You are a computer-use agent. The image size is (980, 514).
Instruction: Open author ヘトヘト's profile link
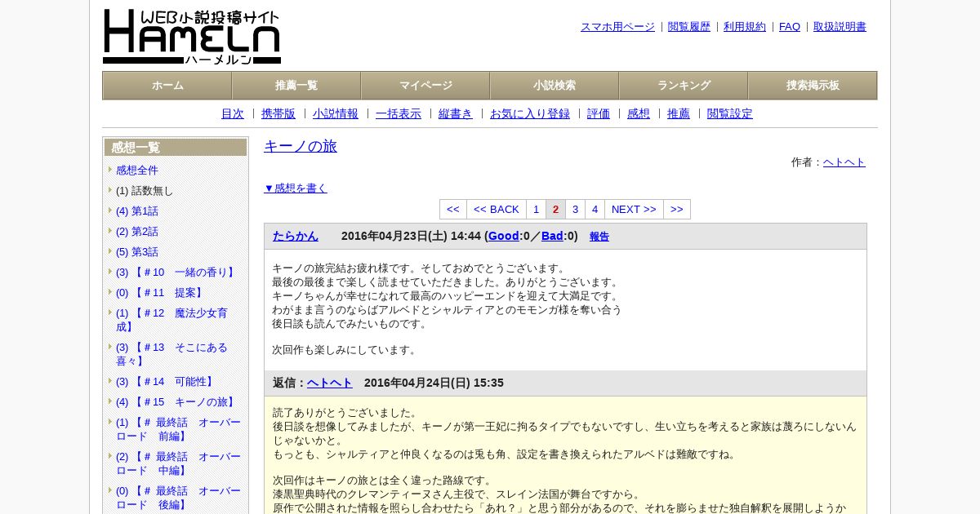pos(844,162)
